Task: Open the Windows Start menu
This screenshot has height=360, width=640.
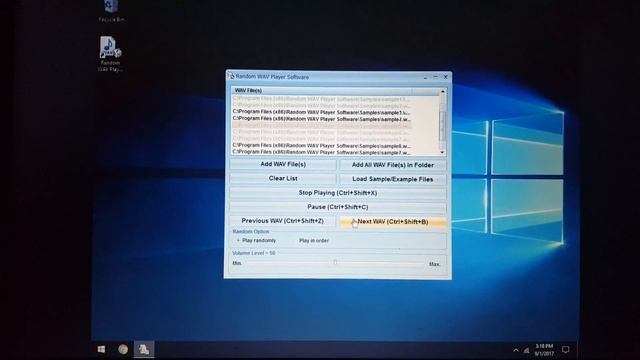Action: 101,349
